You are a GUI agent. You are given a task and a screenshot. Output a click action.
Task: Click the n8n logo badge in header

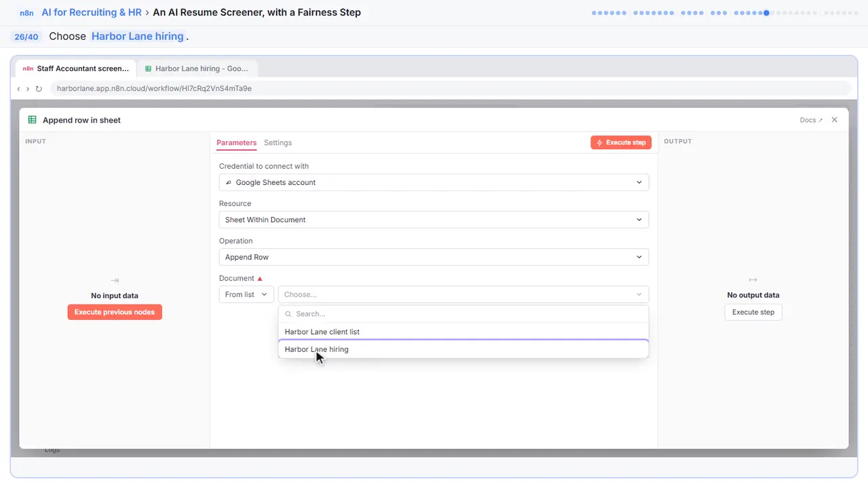(x=26, y=13)
